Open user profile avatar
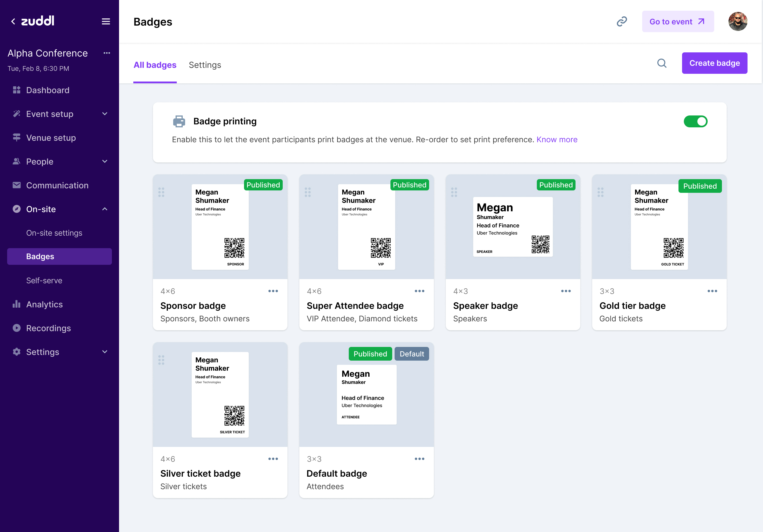 click(x=737, y=22)
